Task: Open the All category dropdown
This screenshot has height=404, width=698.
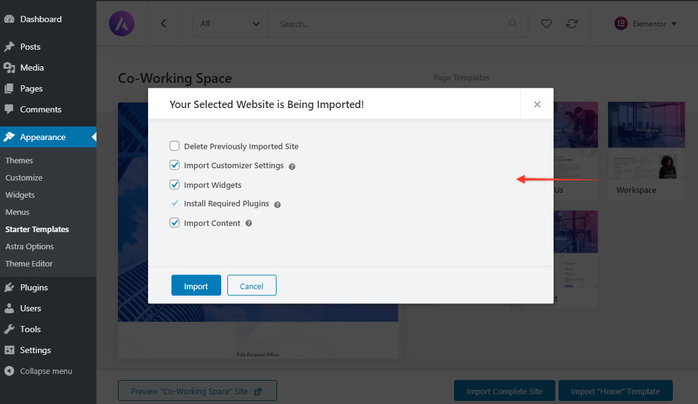Action: point(230,24)
